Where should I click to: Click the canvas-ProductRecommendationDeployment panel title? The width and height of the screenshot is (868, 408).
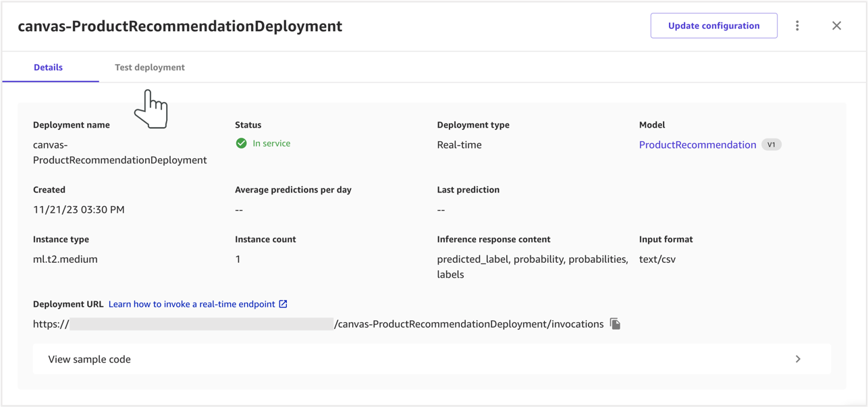click(180, 26)
